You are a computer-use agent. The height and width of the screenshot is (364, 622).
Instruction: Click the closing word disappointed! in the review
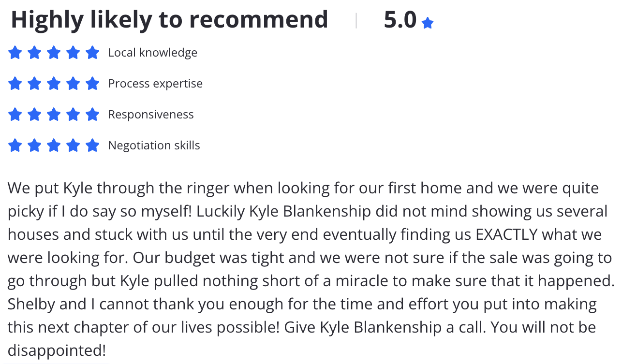pyautogui.click(x=57, y=350)
